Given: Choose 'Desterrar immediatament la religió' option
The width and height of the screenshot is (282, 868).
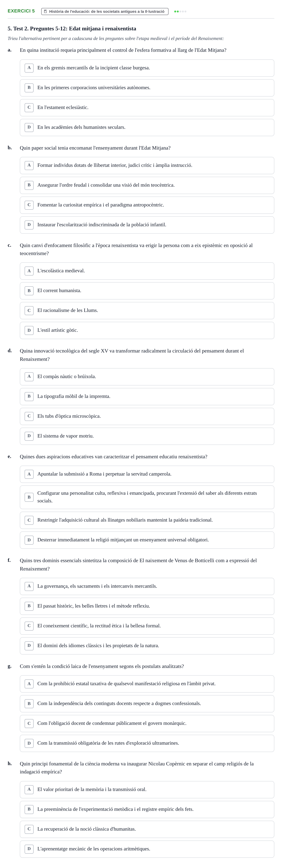Looking at the screenshot, I should point(147,540).
